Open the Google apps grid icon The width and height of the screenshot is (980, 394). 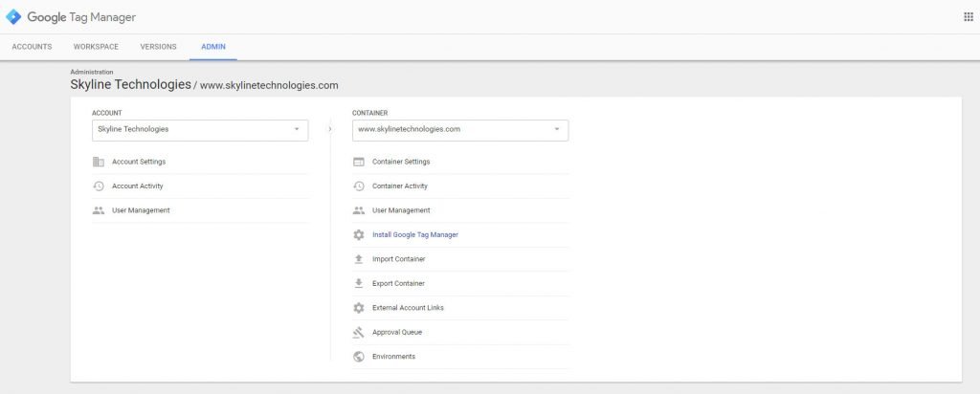click(968, 17)
